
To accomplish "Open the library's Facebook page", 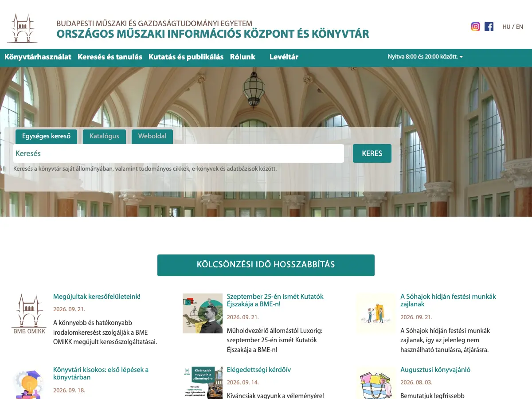I will [x=489, y=27].
